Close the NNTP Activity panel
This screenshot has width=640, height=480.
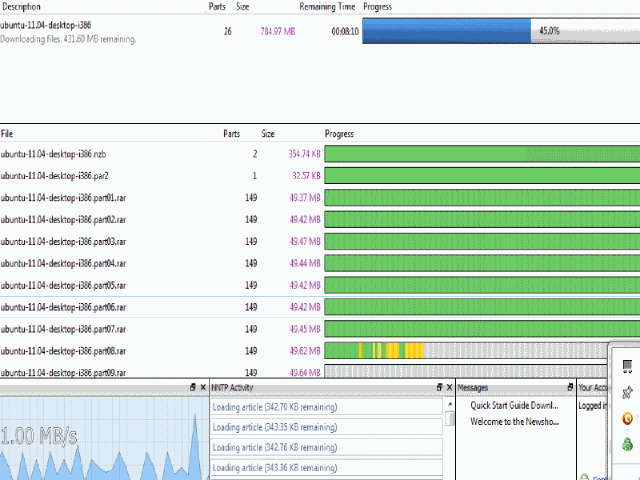click(x=449, y=387)
